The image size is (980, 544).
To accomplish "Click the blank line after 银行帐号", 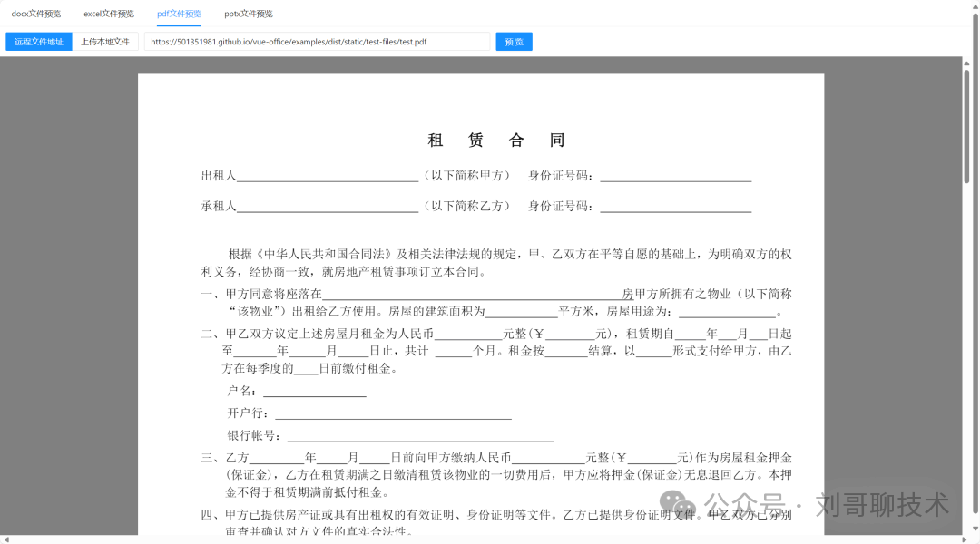I will pos(420,436).
